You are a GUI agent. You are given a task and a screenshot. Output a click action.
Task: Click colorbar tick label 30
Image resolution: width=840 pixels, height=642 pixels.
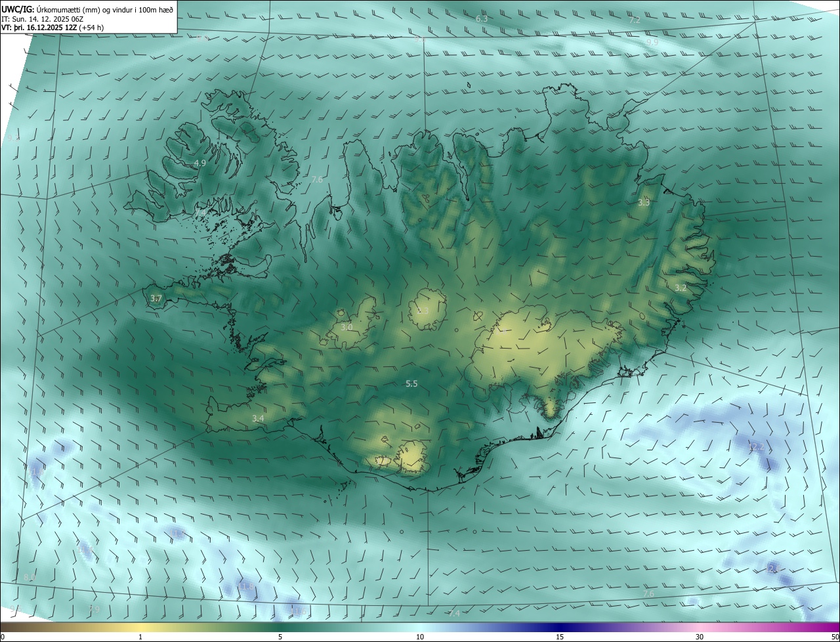point(700,637)
